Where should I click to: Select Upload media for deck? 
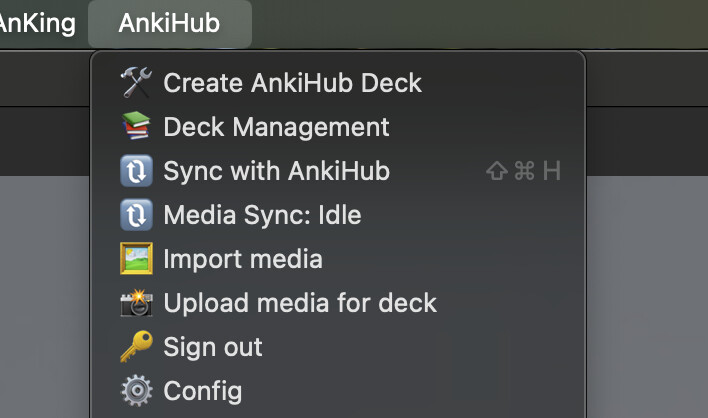tap(300, 303)
